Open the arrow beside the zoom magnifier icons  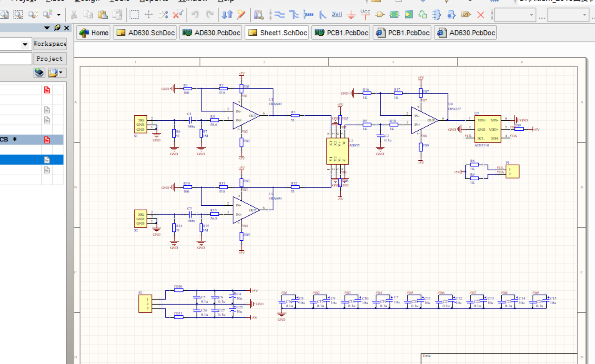click(59, 15)
